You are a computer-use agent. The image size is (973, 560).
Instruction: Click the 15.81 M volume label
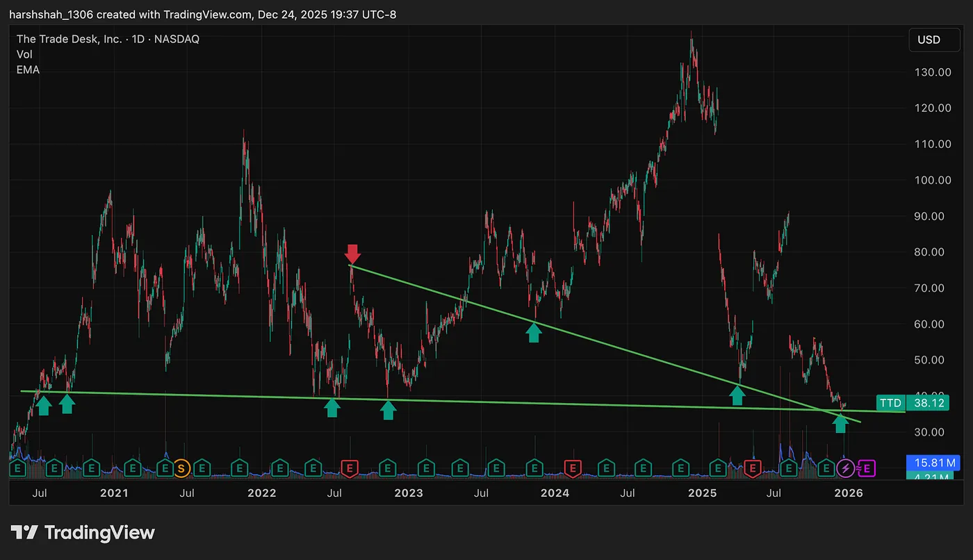[933, 462]
